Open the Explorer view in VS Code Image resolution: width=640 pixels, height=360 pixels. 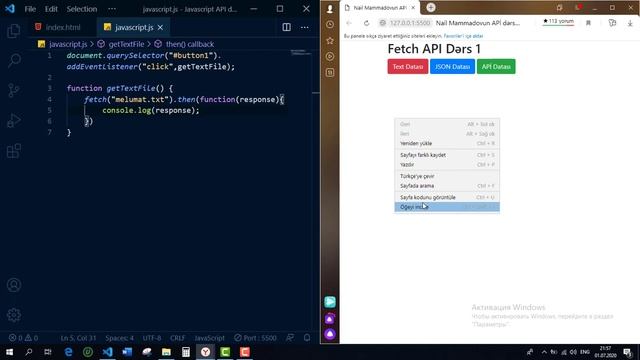13,31
